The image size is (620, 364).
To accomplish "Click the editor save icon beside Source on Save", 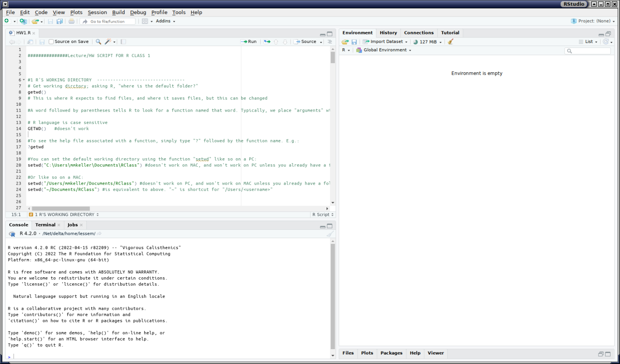I will 42,42.
